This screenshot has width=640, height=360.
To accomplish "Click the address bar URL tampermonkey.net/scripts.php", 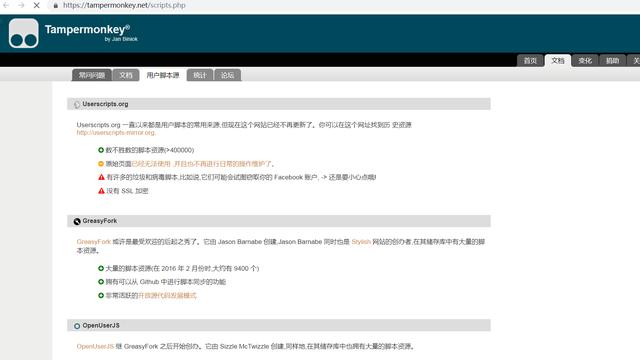I will (x=124, y=5).
